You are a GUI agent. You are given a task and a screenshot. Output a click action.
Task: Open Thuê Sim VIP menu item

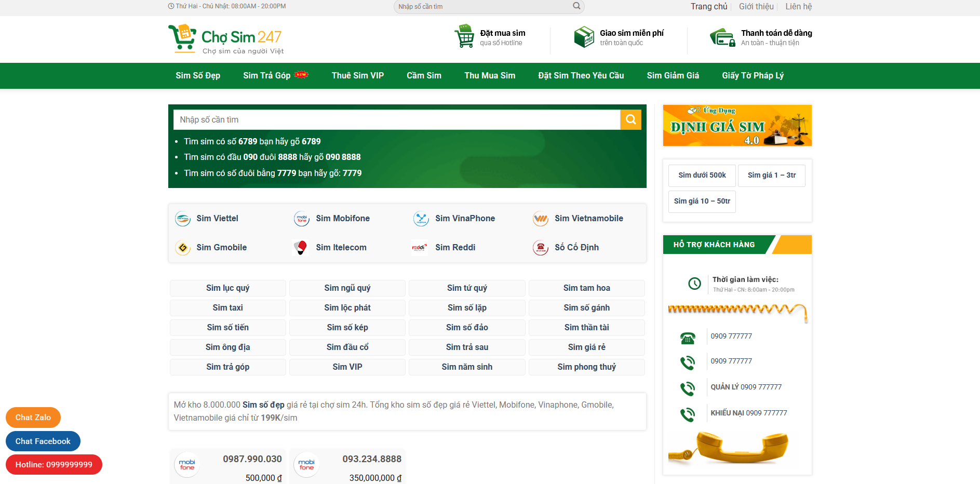[x=358, y=76]
